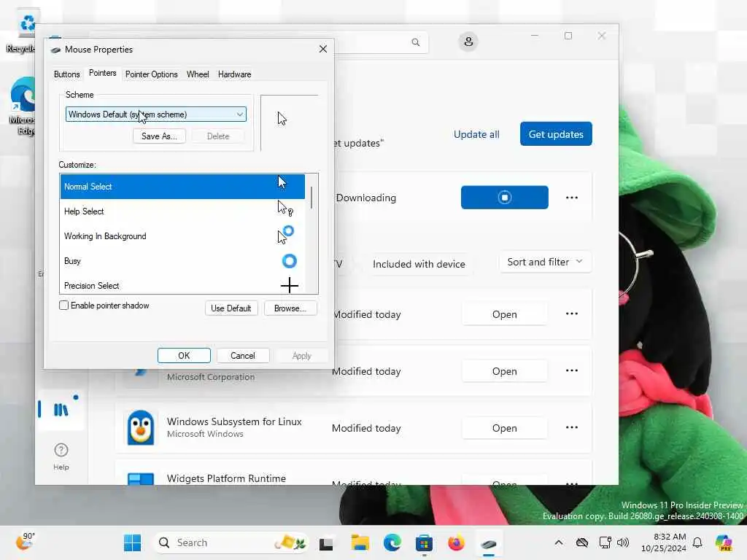This screenshot has width=747, height=560.
Task: Open the Hardware tab
Action: tap(234, 74)
